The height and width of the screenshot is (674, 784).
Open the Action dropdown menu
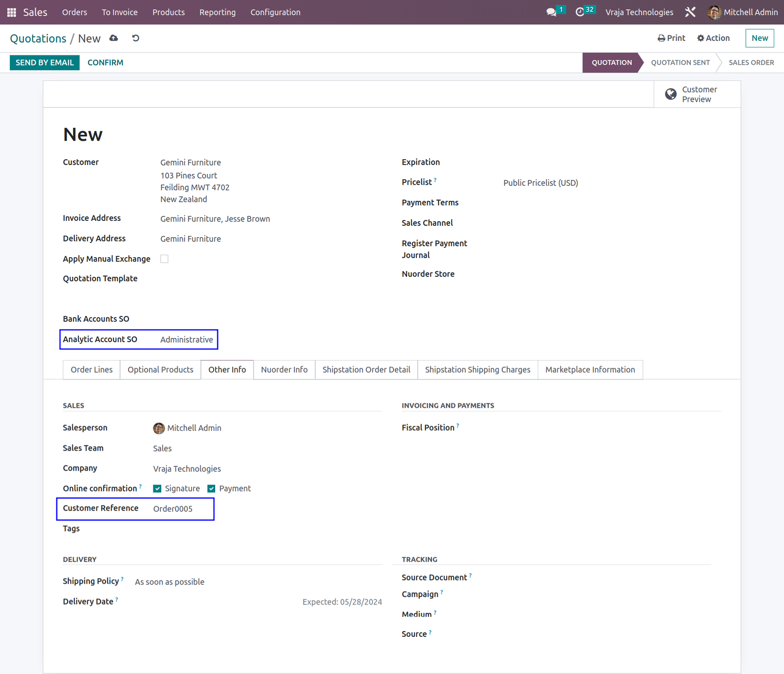click(x=713, y=38)
